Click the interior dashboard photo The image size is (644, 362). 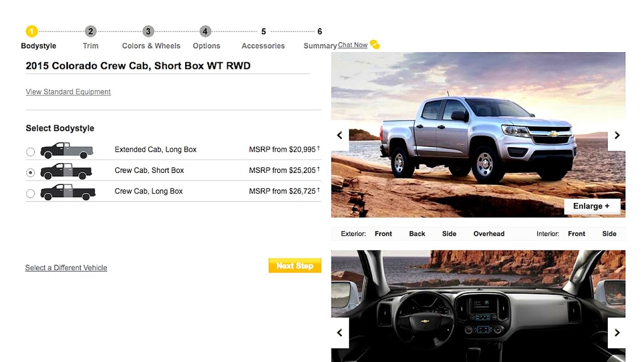(x=478, y=306)
